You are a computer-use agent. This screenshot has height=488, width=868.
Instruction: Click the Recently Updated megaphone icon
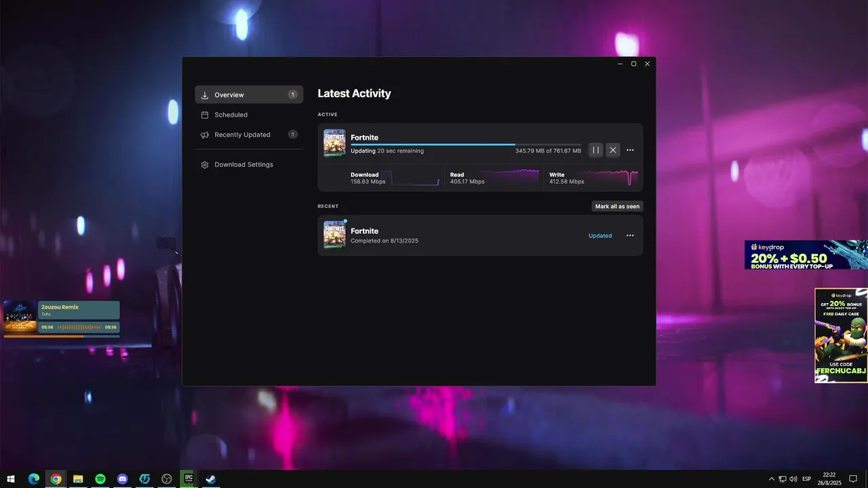[205, 135]
